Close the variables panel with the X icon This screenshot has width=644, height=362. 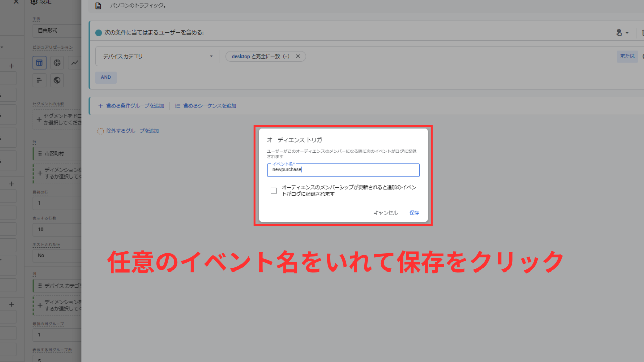(16, 2)
